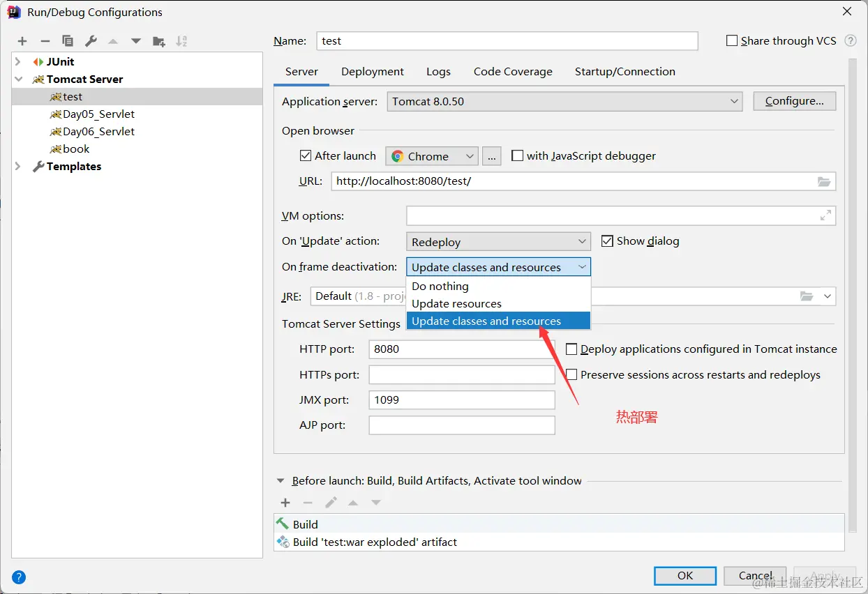Open the On 'Update' action Redeploy dropdown
Screen dimensions: 868x594
[x=498, y=242]
